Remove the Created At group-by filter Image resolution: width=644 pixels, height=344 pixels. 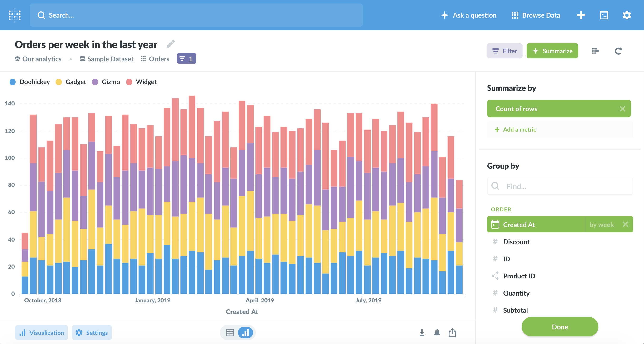625,224
